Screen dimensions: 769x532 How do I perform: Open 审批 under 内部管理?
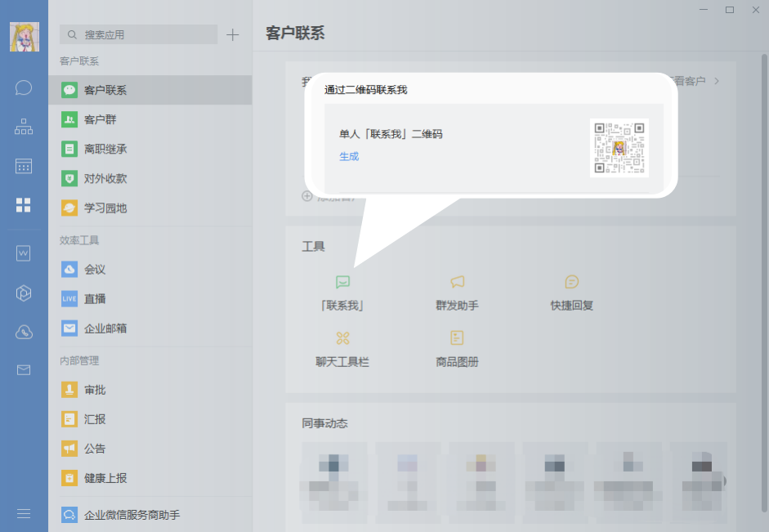[150, 390]
